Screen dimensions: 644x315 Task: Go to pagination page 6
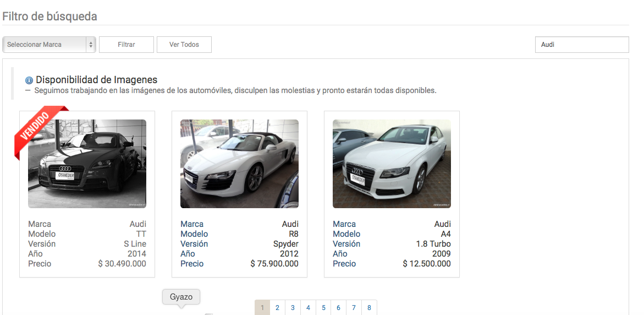pyautogui.click(x=338, y=308)
